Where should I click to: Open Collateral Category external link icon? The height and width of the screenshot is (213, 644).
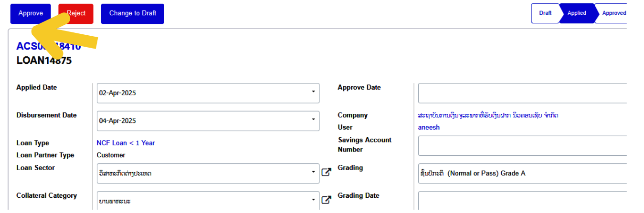click(326, 200)
